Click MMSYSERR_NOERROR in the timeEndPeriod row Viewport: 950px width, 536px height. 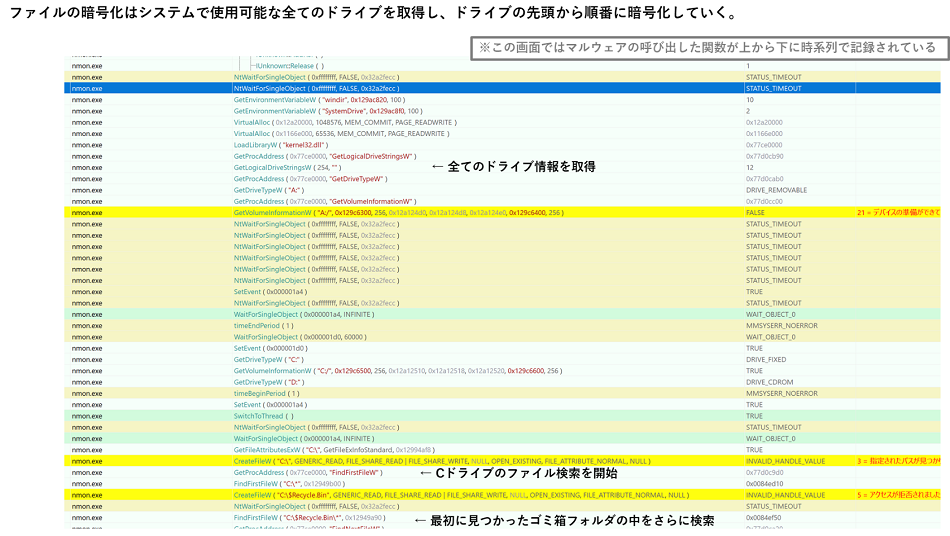[782, 326]
